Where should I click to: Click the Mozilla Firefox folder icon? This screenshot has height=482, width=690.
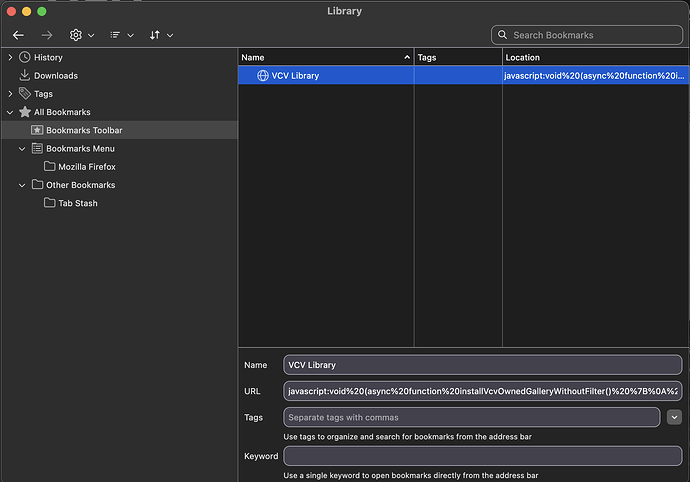(x=49, y=166)
